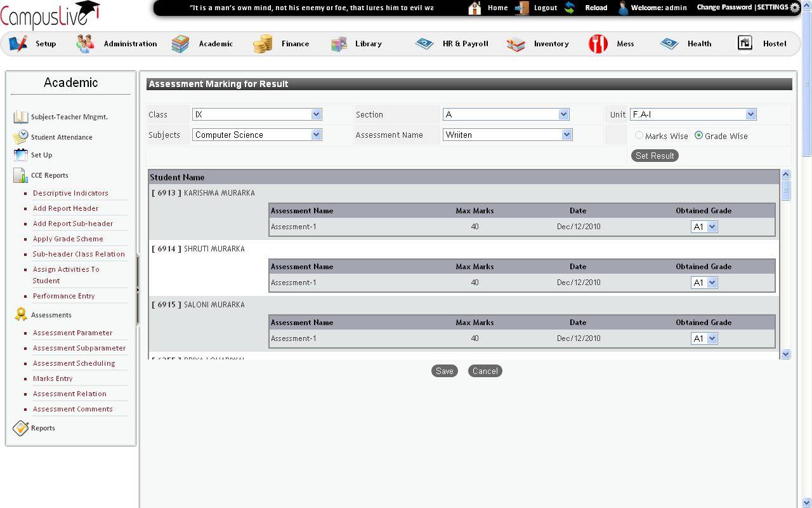Click the Subject-Teacher Mngmt. book icon
The width and height of the screenshot is (812, 508).
(21, 117)
